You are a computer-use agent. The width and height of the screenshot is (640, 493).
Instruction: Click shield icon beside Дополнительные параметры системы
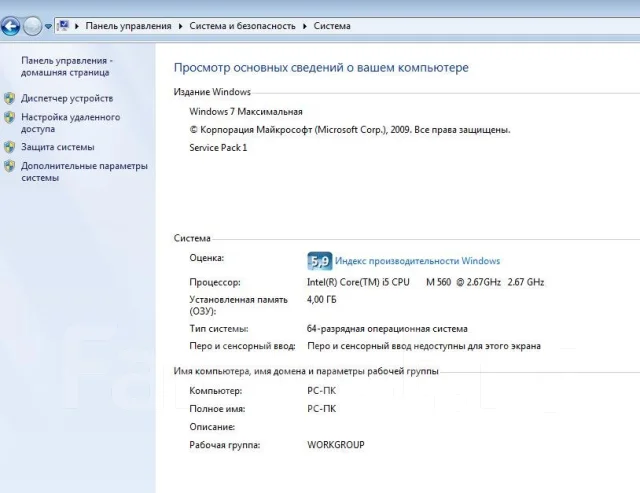9,166
